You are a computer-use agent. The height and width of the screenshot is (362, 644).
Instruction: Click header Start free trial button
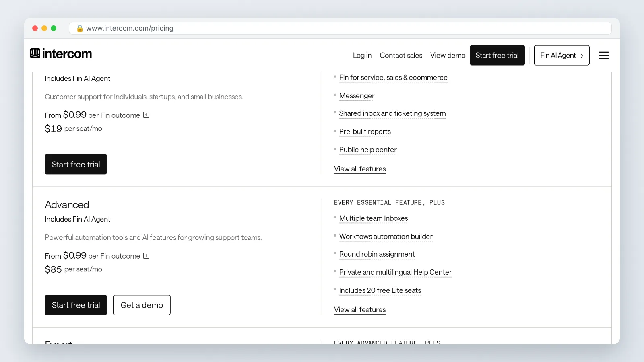[497, 56]
